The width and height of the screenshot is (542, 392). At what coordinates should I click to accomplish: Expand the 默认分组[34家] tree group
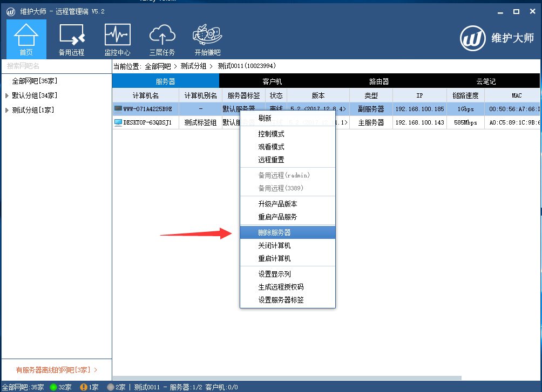pos(6,95)
